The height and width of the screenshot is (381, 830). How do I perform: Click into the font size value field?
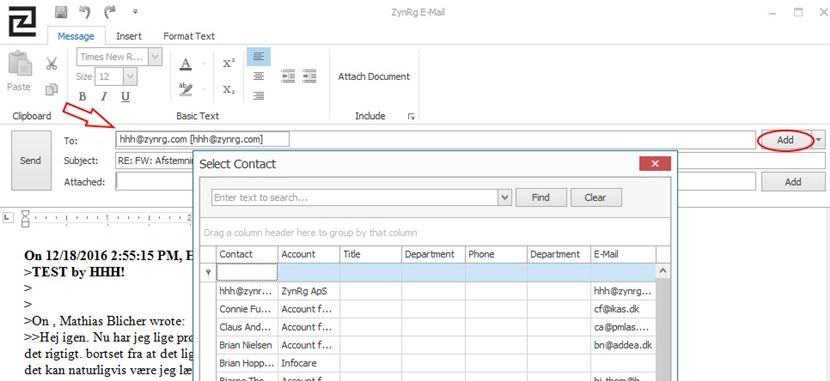coord(109,77)
